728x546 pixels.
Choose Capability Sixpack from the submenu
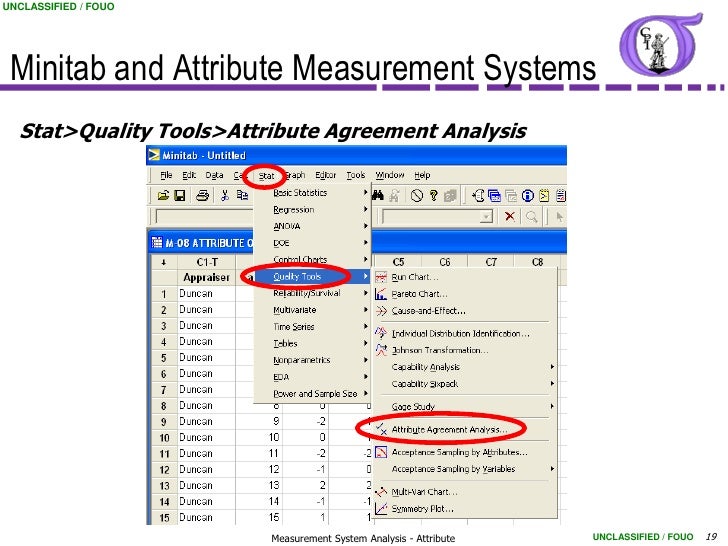pos(465,384)
